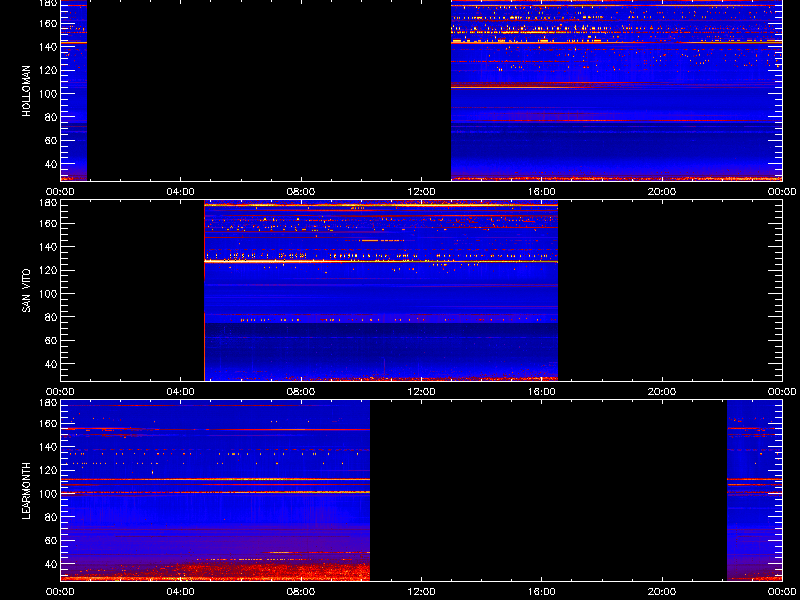Screen dimensions: 800x600
Task: Click the 04:00 time label under Holloman plot
Action: 181,192
